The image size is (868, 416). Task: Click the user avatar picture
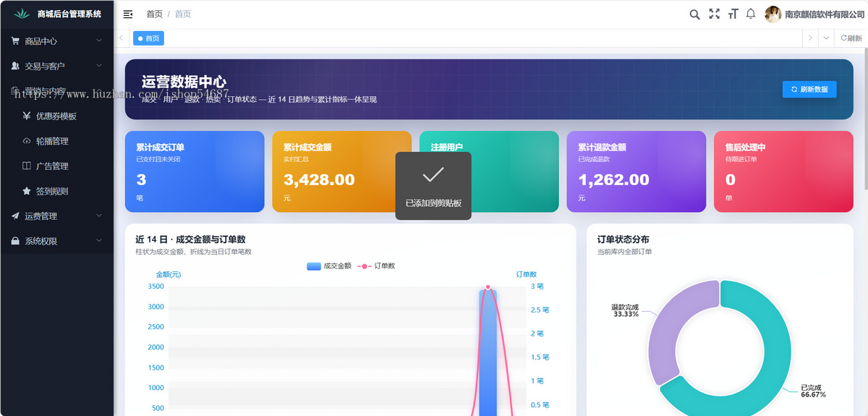pos(773,14)
